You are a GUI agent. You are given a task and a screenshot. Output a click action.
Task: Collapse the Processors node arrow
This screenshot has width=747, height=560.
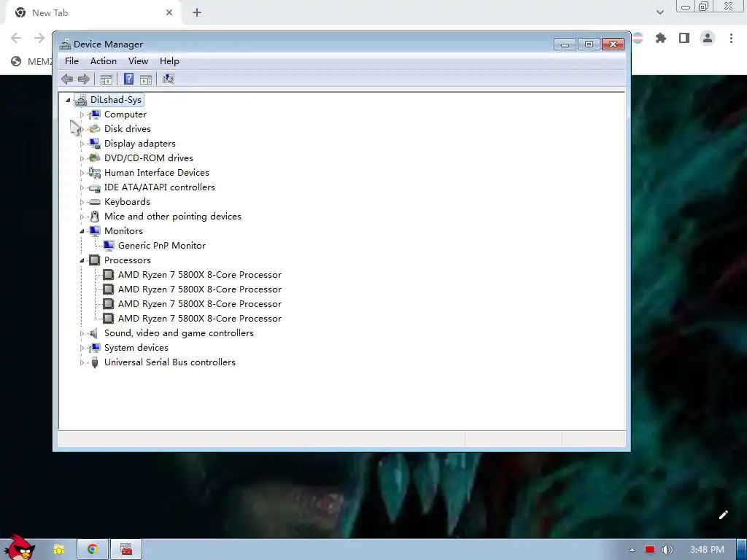click(x=82, y=260)
